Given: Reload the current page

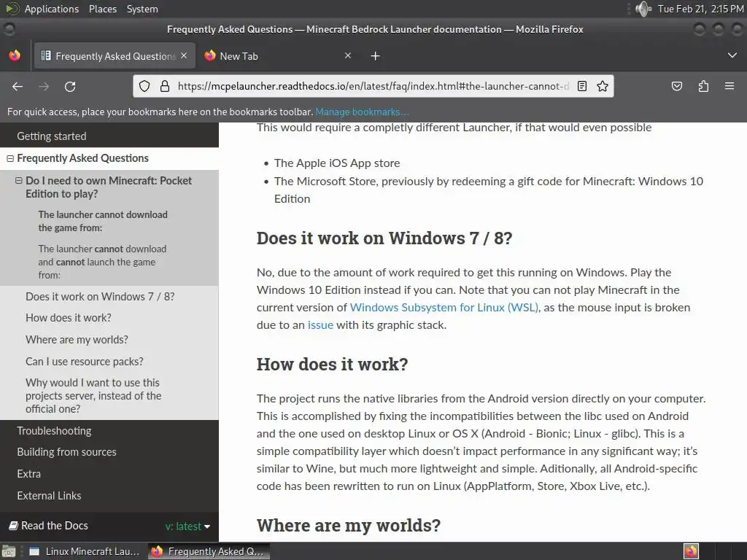Looking at the screenshot, I should pyautogui.click(x=70, y=86).
